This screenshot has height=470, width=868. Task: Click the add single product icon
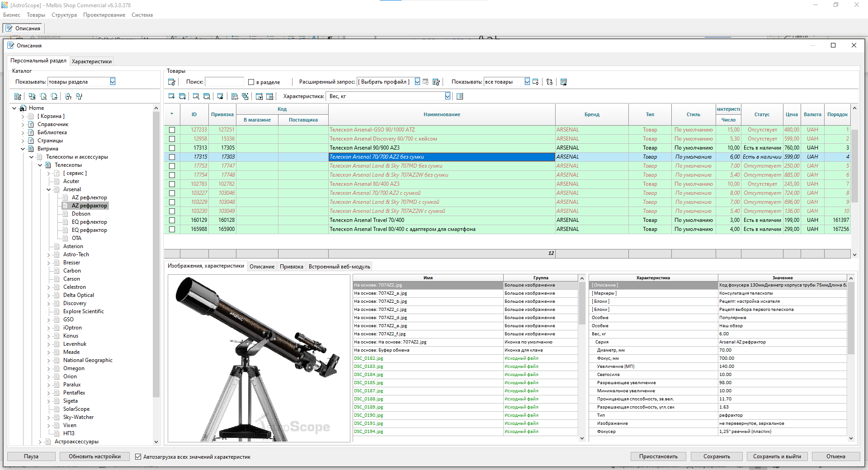pos(172,96)
